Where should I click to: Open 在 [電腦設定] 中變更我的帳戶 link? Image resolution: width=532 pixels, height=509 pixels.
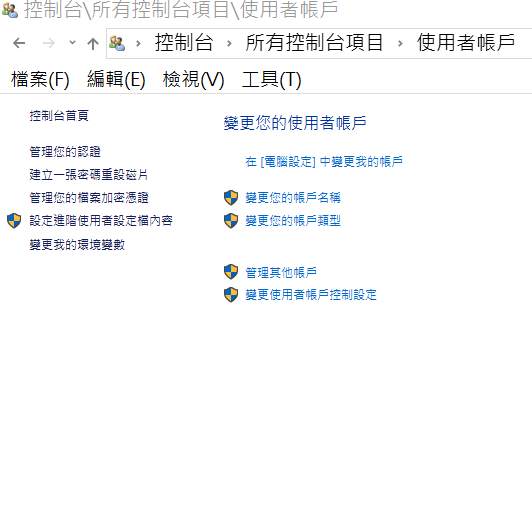(x=324, y=162)
